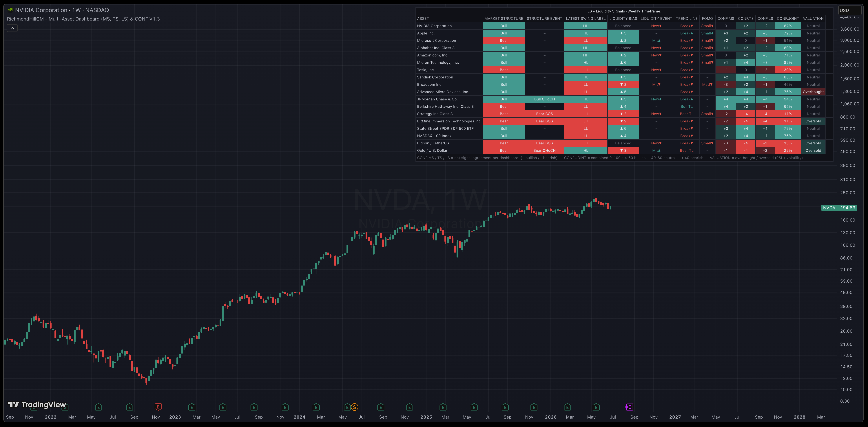The height and width of the screenshot is (427, 868).
Task: Click the Oversold cell for BitMine Immersion
Action: click(813, 121)
